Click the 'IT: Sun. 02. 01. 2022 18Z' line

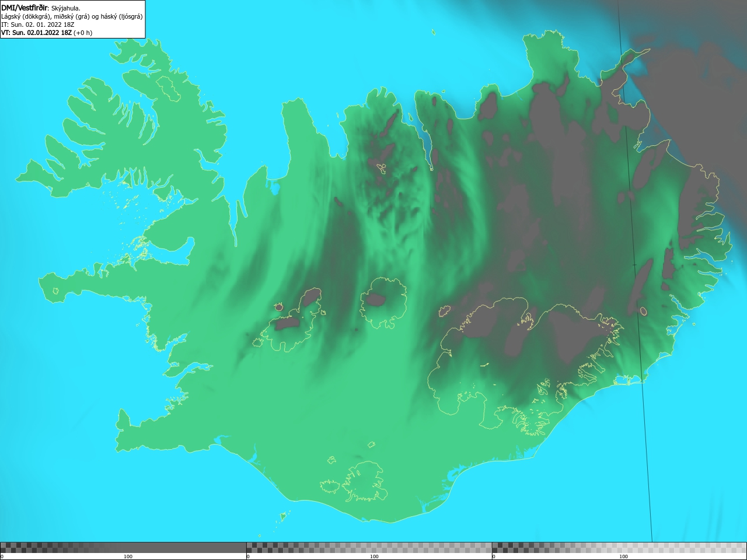click(37, 24)
